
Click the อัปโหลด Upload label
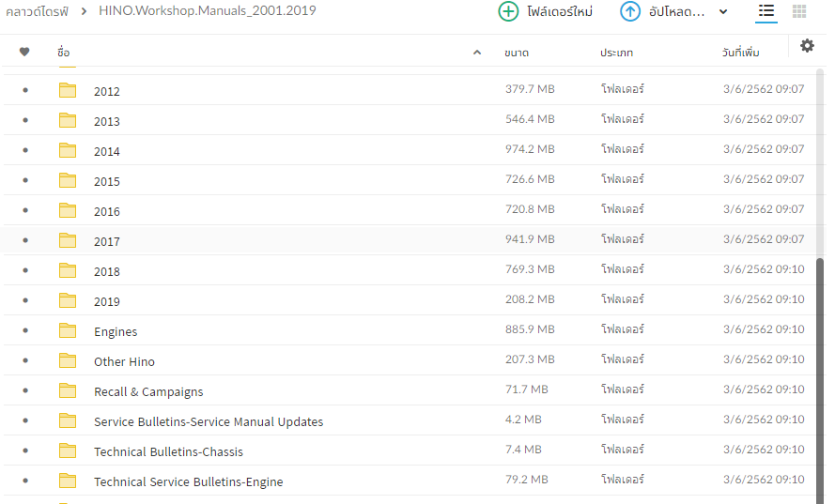(x=677, y=11)
